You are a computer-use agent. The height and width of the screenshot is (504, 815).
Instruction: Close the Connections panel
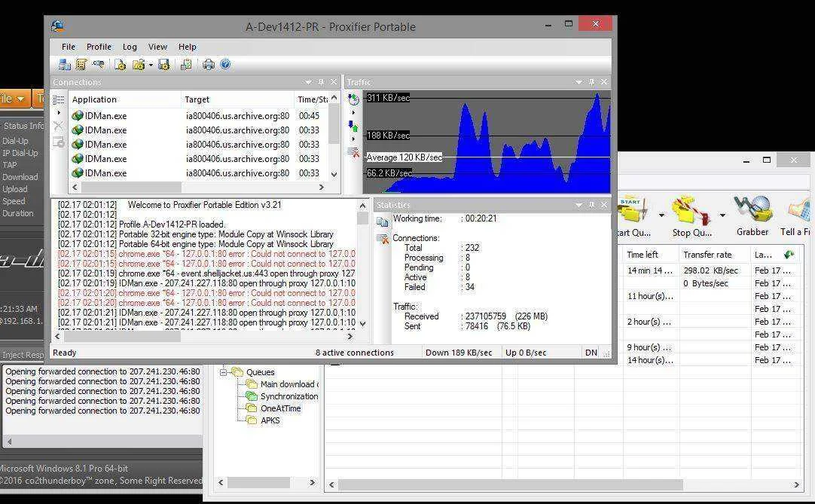(334, 82)
